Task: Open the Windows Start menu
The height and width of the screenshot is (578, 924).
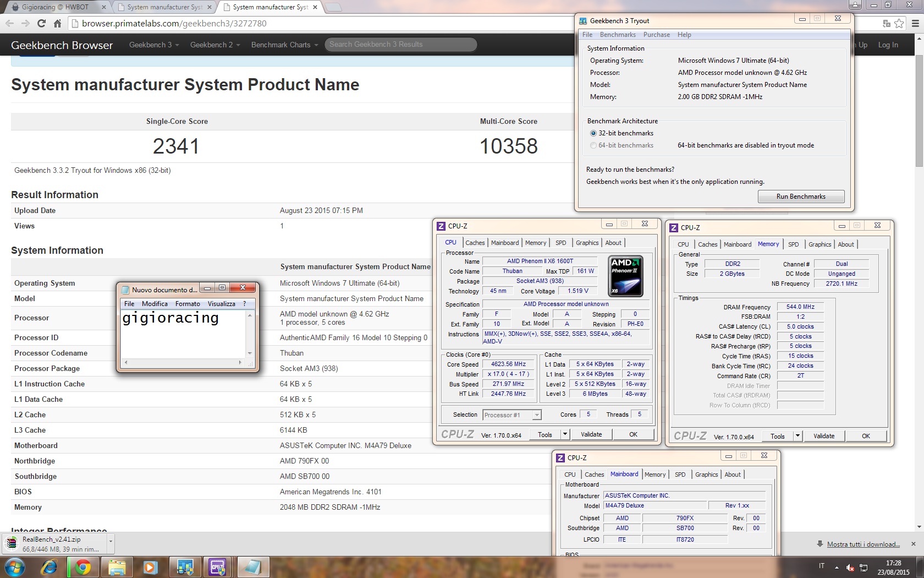Action: tap(15, 567)
